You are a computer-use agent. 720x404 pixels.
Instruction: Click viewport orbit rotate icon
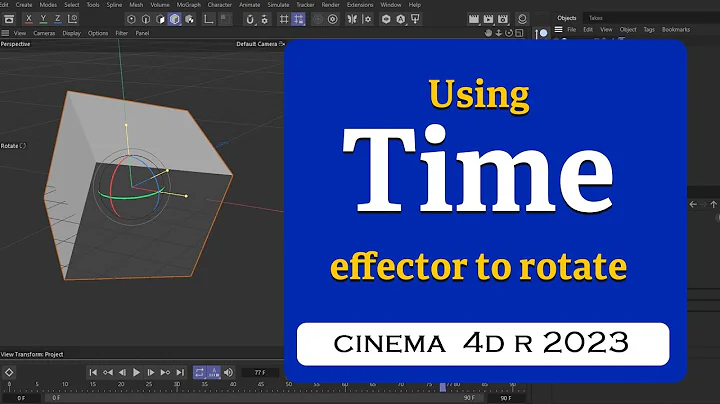pos(509,33)
